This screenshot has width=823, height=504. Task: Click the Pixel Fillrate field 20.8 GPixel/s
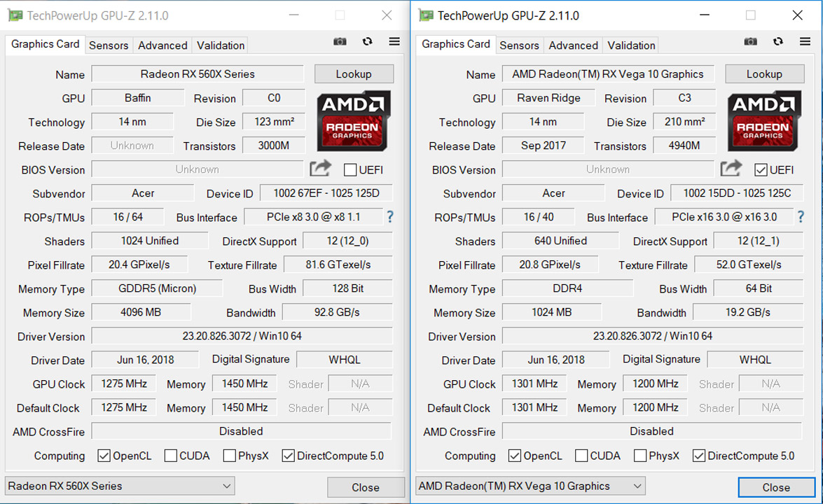[x=550, y=265]
